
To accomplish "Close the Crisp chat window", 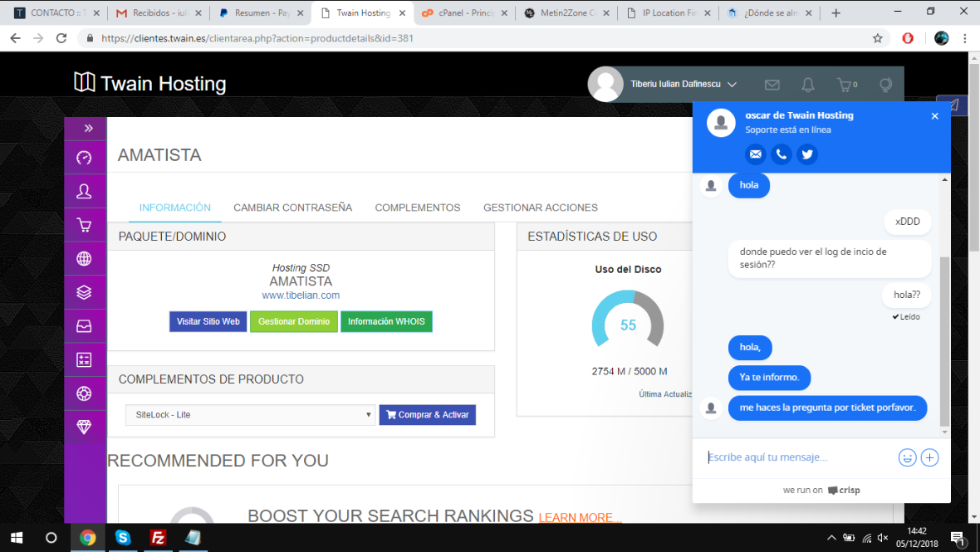I will [x=935, y=116].
